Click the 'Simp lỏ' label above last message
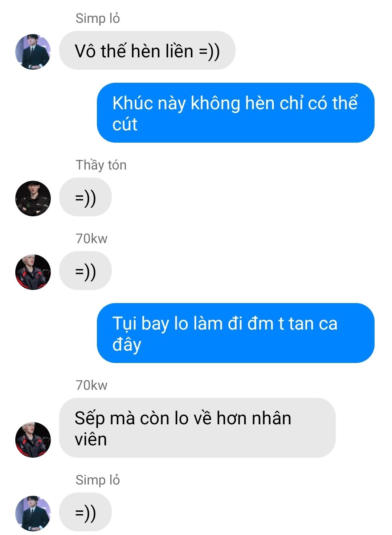Screen dimensions: 392x535 (x=98, y=480)
